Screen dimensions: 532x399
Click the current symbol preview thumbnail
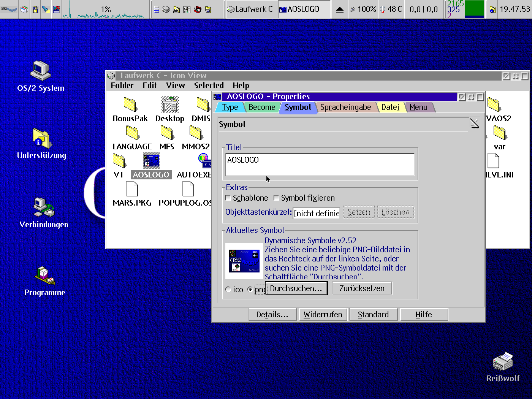244,261
